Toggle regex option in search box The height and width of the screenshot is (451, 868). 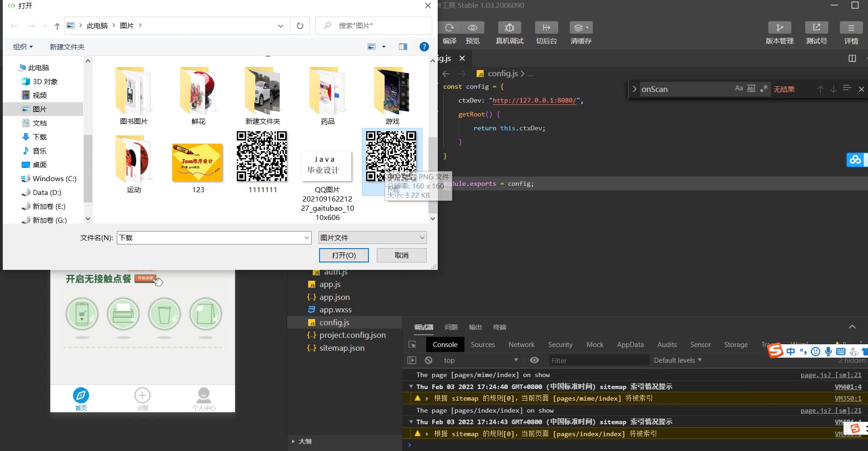pyautogui.click(x=764, y=89)
